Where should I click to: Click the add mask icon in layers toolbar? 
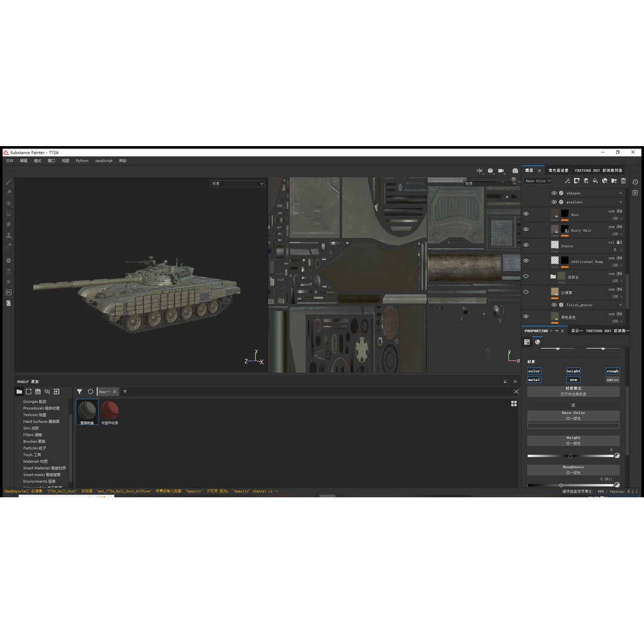[577, 181]
